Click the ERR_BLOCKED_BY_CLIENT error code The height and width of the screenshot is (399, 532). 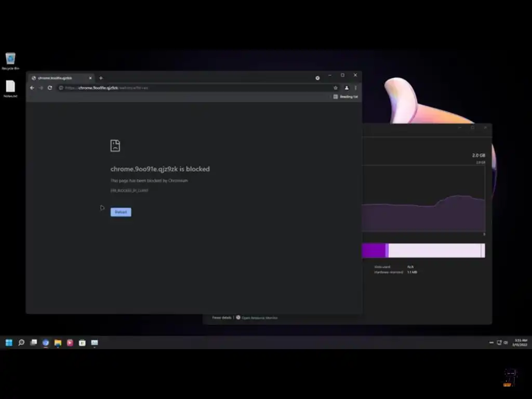(x=129, y=190)
